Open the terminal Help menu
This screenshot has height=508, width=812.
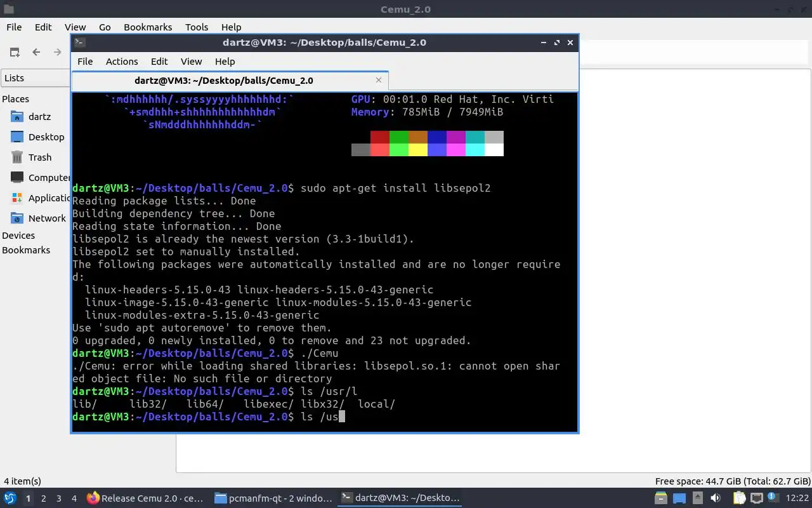225,61
